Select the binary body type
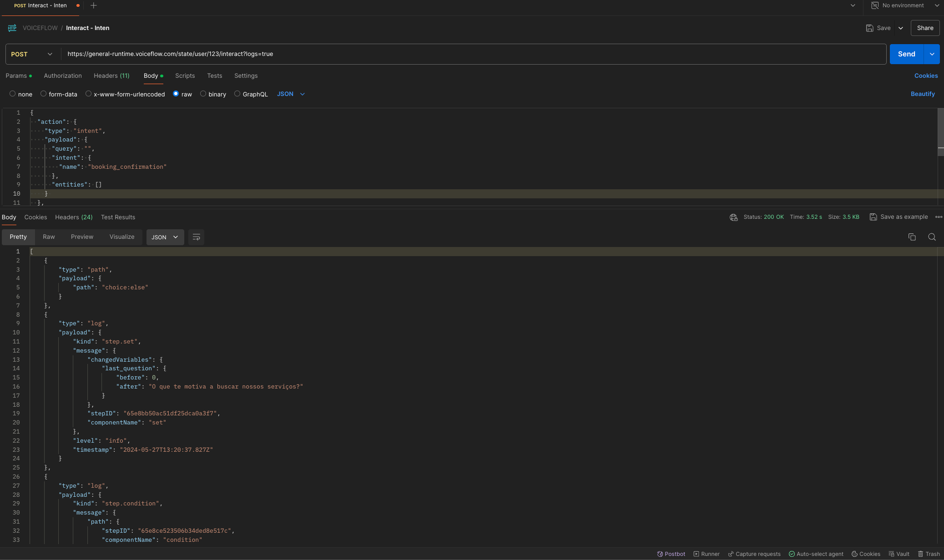This screenshot has height=560, width=944. point(203,94)
